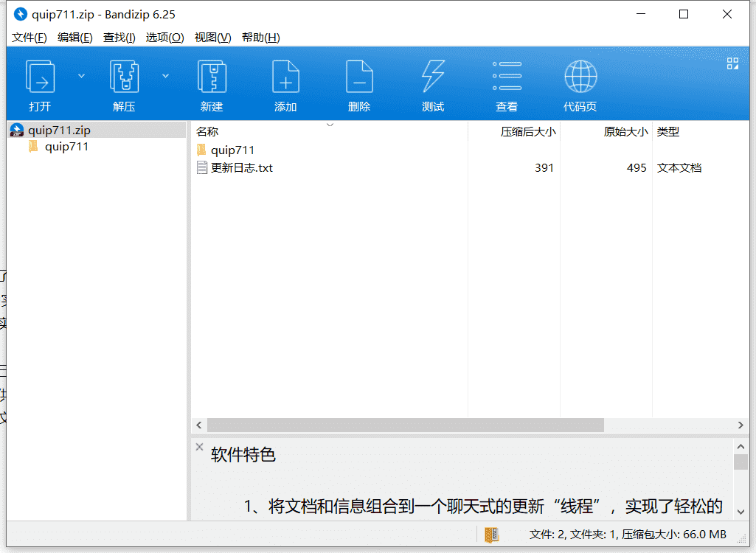Open the 帮助(H) menu
Screen dimensions: 756x553
[261, 38]
